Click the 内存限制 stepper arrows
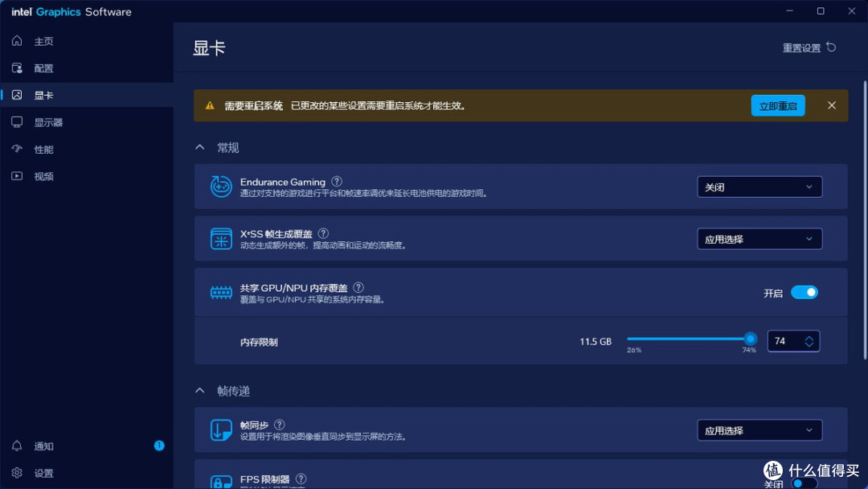 pos(809,341)
